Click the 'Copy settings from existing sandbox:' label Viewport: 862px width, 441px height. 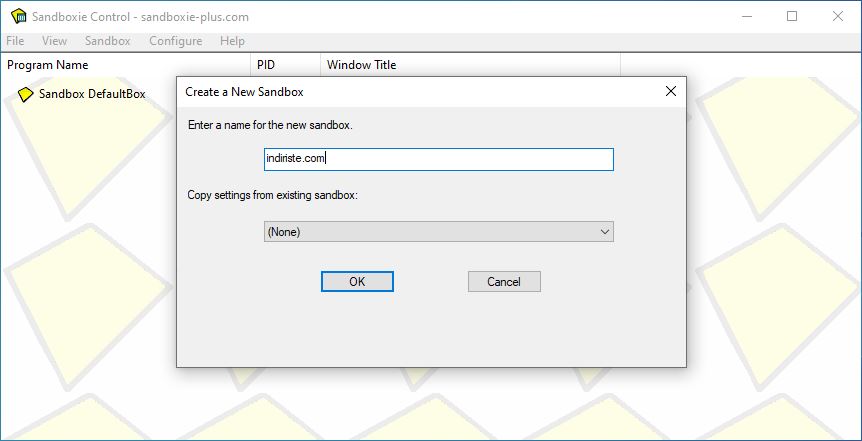(x=273, y=195)
